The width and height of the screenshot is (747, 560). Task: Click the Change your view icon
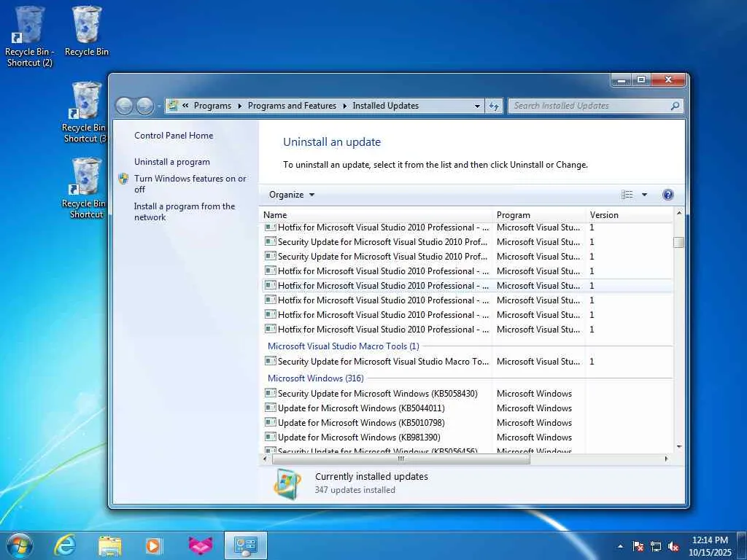tap(627, 194)
